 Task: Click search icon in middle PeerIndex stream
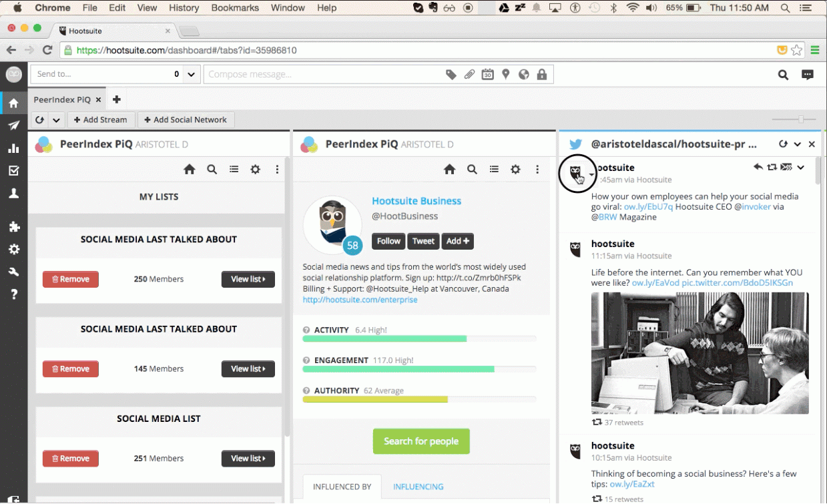pyautogui.click(x=472, y=170)
